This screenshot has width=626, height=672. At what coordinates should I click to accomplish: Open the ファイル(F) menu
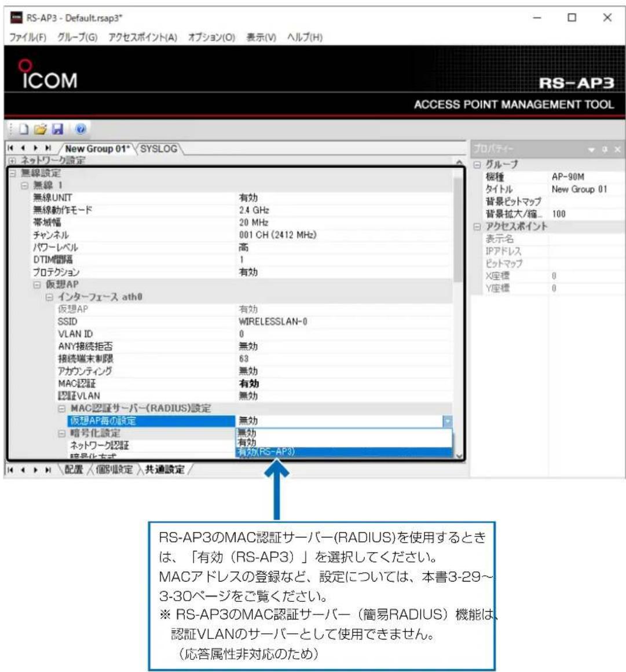pyautogui.click(x=28, y=37)
